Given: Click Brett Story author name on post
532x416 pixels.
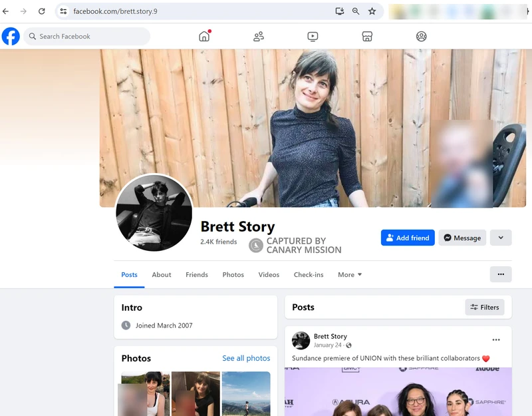Looking at the screenshot, I should [x=330, y=336].
